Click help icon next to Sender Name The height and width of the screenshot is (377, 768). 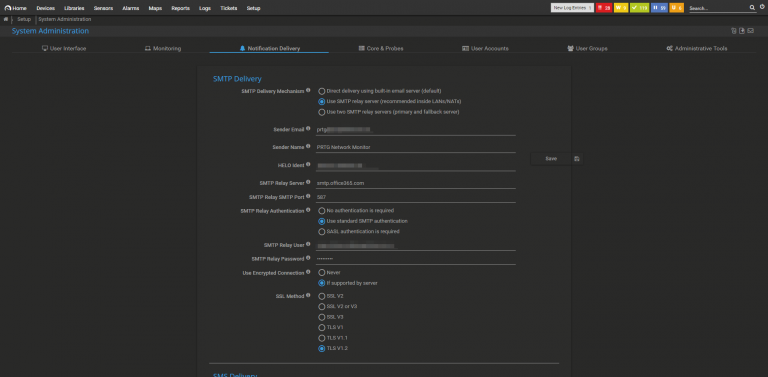click(x=308, y=146)
